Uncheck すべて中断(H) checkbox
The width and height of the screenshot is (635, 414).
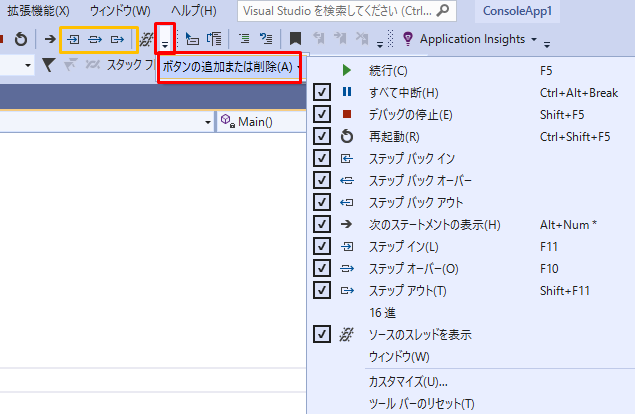coord(322,93)
